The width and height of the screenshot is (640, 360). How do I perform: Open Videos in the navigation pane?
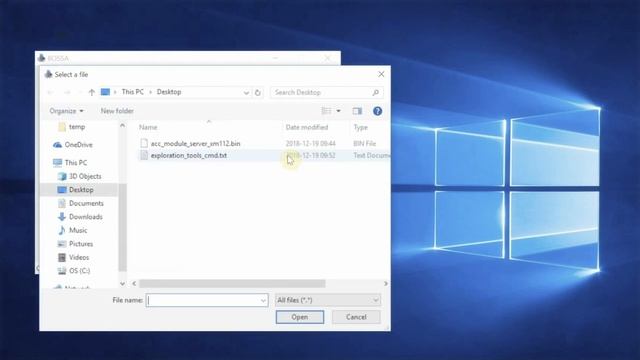point(79,257)
